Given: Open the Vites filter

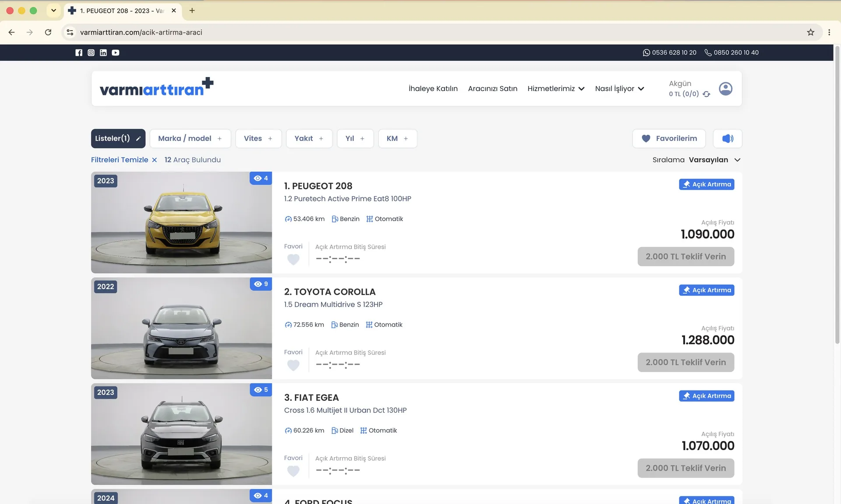Looking at the screenshot, I should 258,138.
